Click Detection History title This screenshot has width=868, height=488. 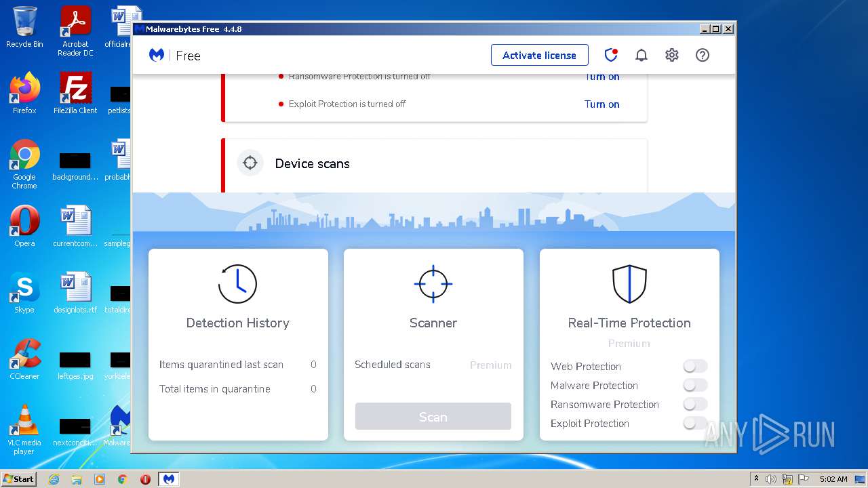coord(237,323)
